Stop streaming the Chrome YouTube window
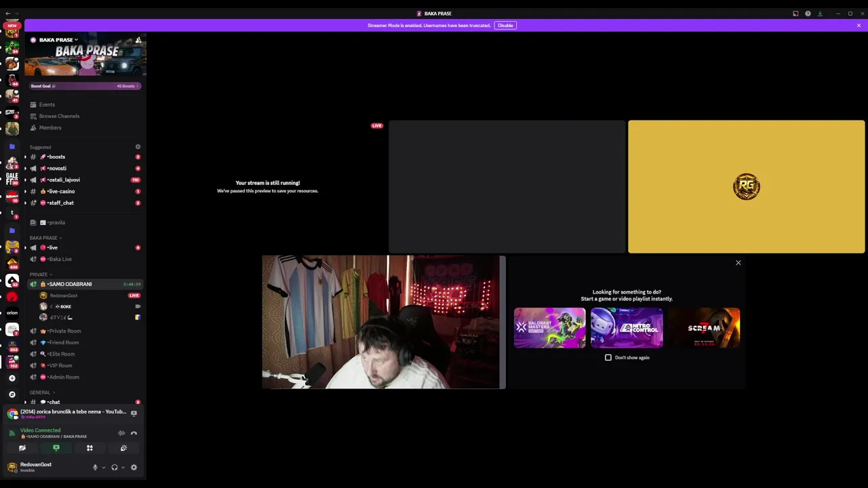868x488 pixels. coord(134,413)
